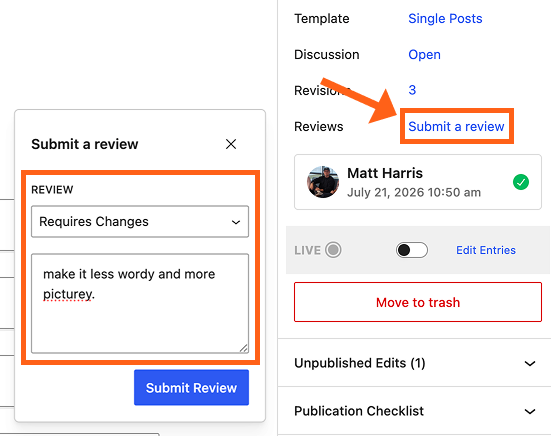
Task: Open the Single Posts template link
Action: click(445, 18)
